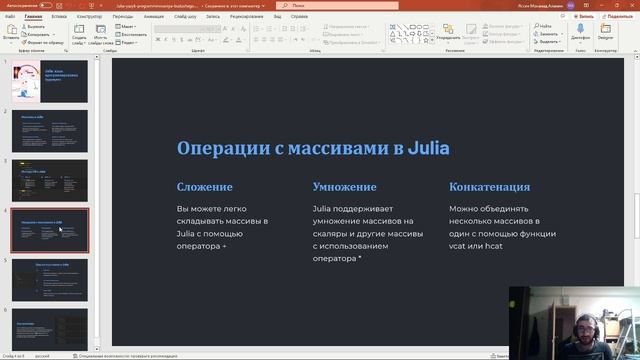Open the comments icon near Запись
Viewport: 640px width, 360px height.
[x=563, y=16]
